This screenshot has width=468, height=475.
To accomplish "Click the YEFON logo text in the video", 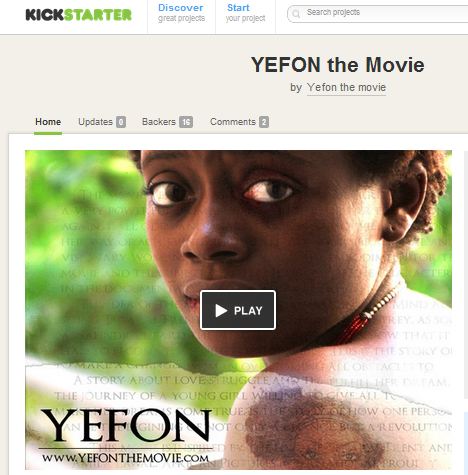I will [126, 426].
